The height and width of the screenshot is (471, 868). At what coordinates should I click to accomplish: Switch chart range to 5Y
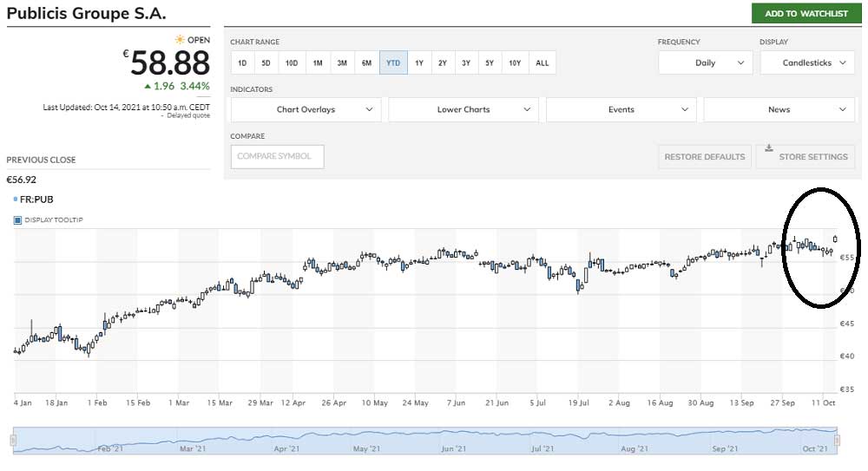[x=490, y=63]
